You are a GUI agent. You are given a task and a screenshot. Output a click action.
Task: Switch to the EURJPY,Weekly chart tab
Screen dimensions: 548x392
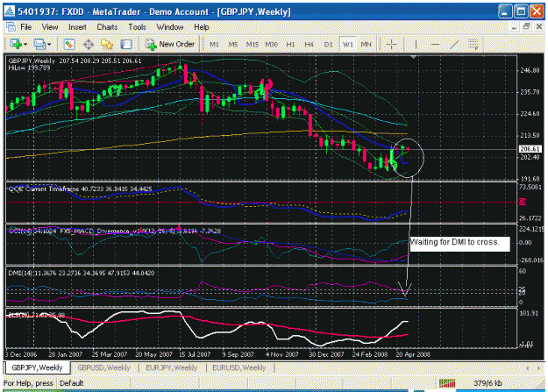(172, 367)
